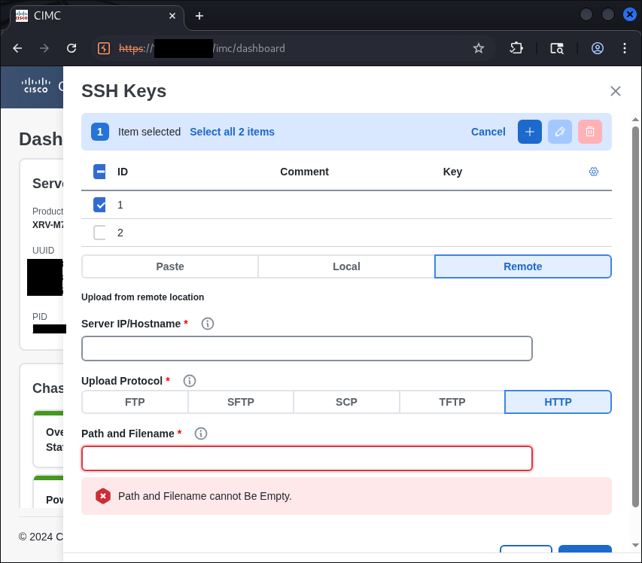
Task: Click the panel vertical scrollbar
Action: (635, 315)
